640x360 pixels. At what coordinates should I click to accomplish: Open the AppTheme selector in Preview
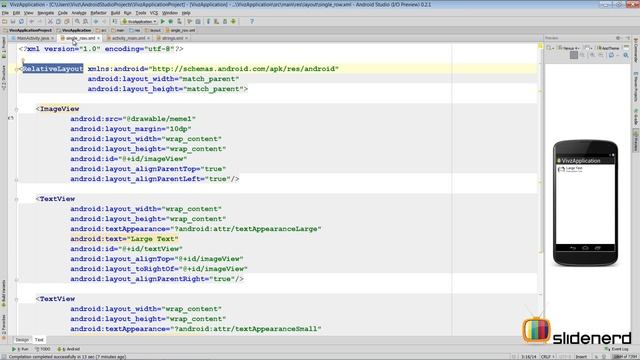tap(608, 48)
